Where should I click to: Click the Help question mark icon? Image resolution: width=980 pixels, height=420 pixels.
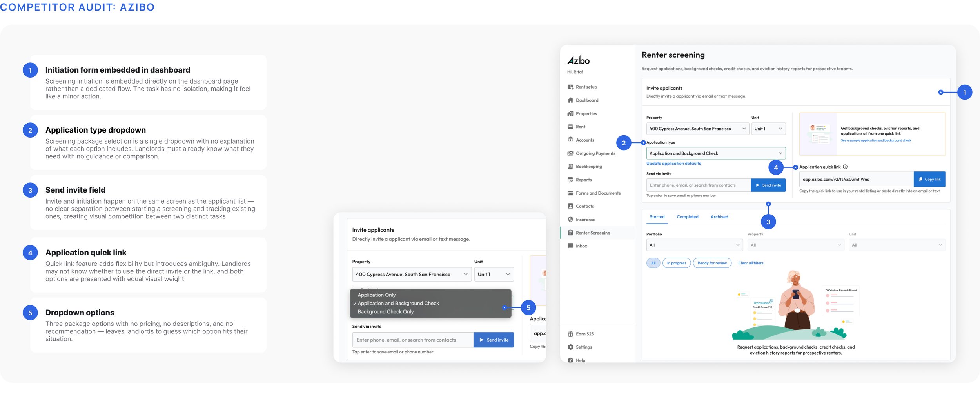570,360
